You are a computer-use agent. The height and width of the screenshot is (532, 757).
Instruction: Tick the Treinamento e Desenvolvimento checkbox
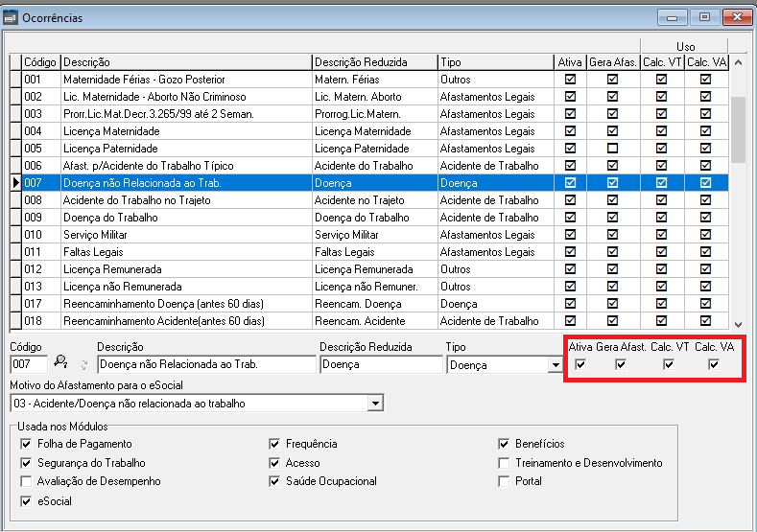tap(504, 463)
